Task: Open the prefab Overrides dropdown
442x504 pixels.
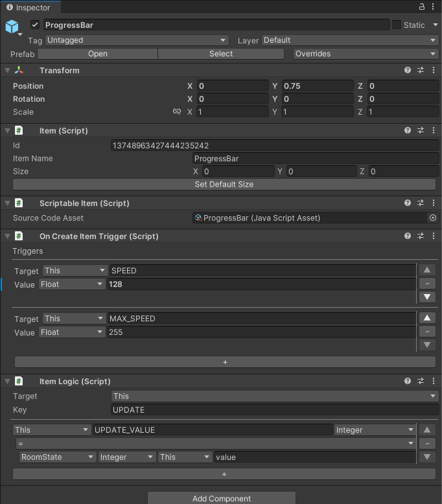Action: [366, 54]
